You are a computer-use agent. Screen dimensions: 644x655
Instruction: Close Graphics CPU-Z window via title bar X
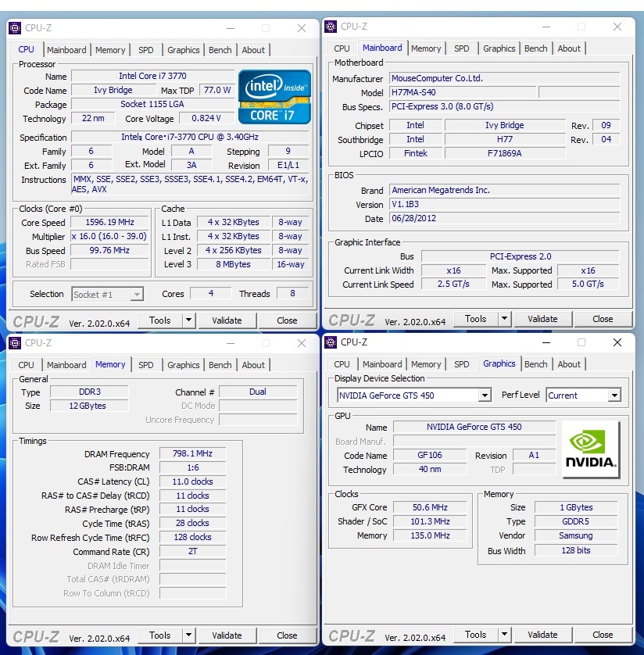617,342
